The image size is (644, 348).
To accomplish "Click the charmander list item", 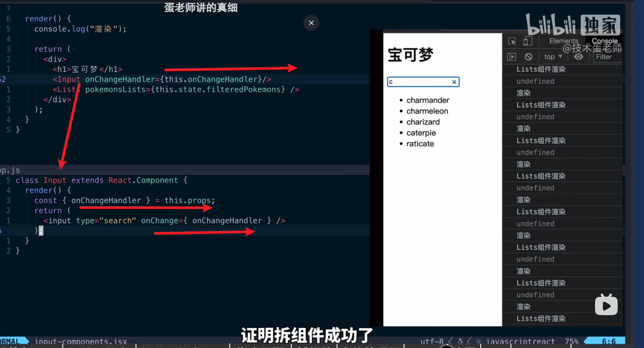I will (427, 100).
